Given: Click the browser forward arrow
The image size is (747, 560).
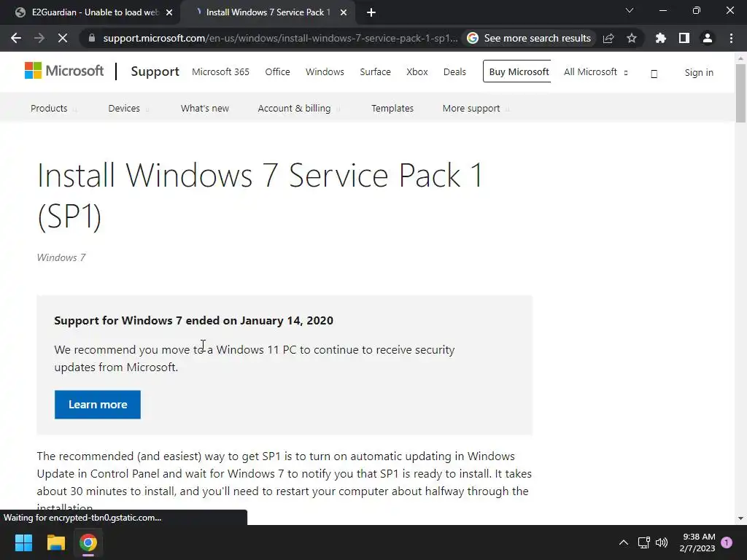Looking at the screenshot, I should coord(39,38).
